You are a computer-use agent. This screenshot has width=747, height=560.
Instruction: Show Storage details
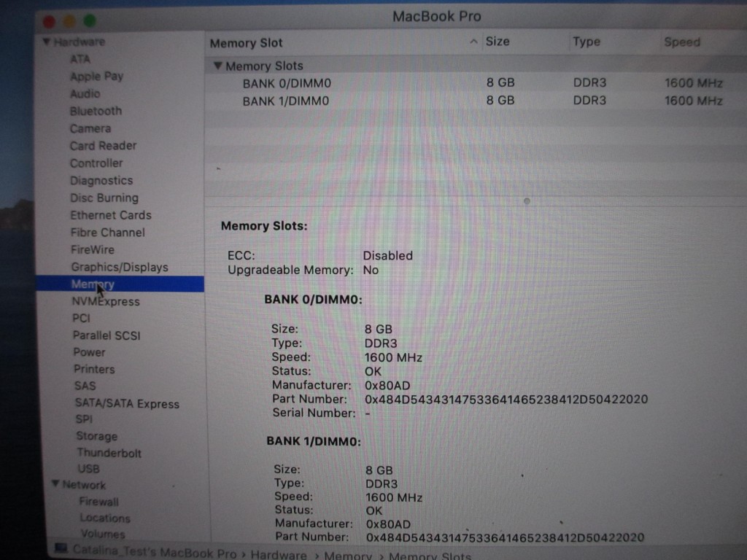tap(97, 436)
